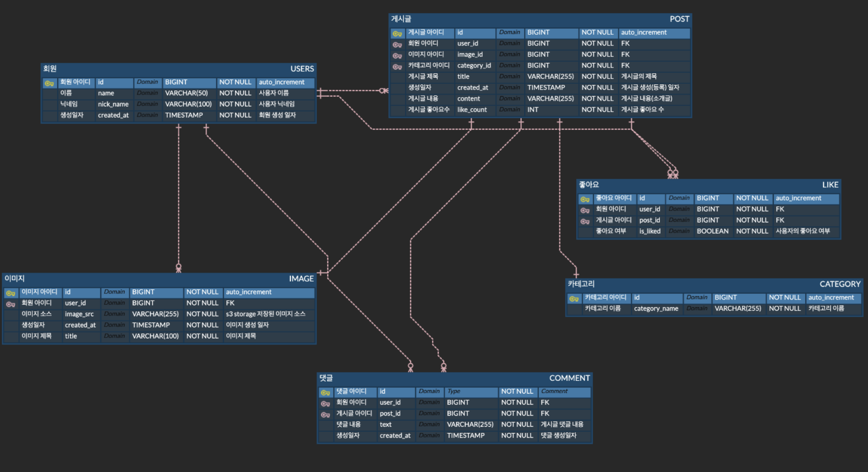
Task: Click the primary key icon in LIKE table
Action: (585, 199)
